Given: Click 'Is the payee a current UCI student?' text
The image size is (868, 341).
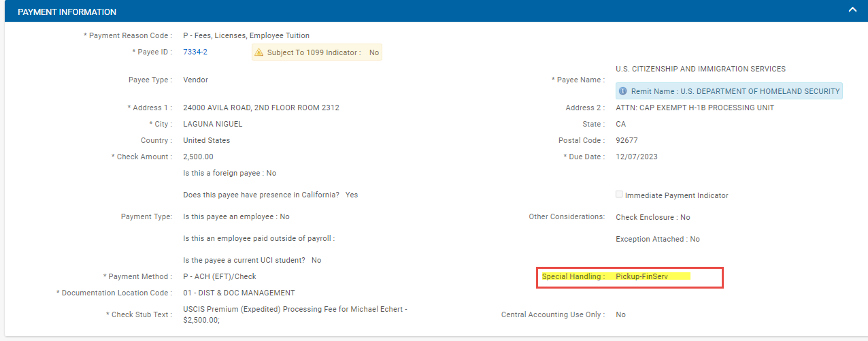Looking at the screenshot, I should [x=245, y=260].
